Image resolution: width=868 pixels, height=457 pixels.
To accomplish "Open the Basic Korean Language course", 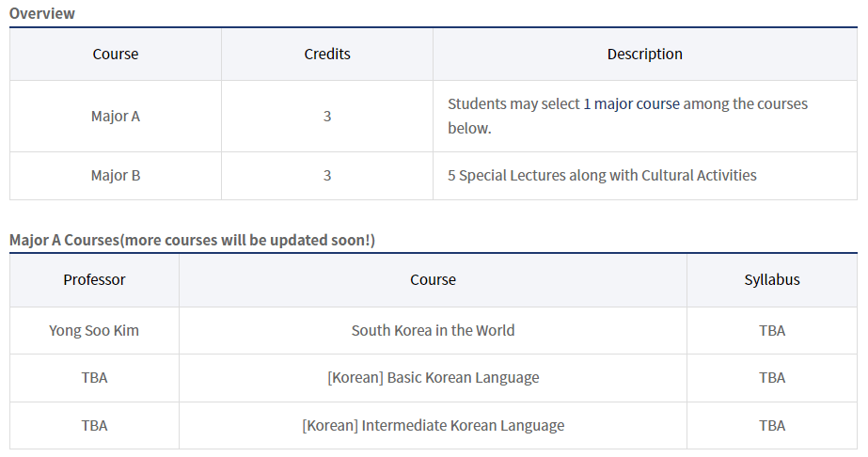I will pos(433,378).
